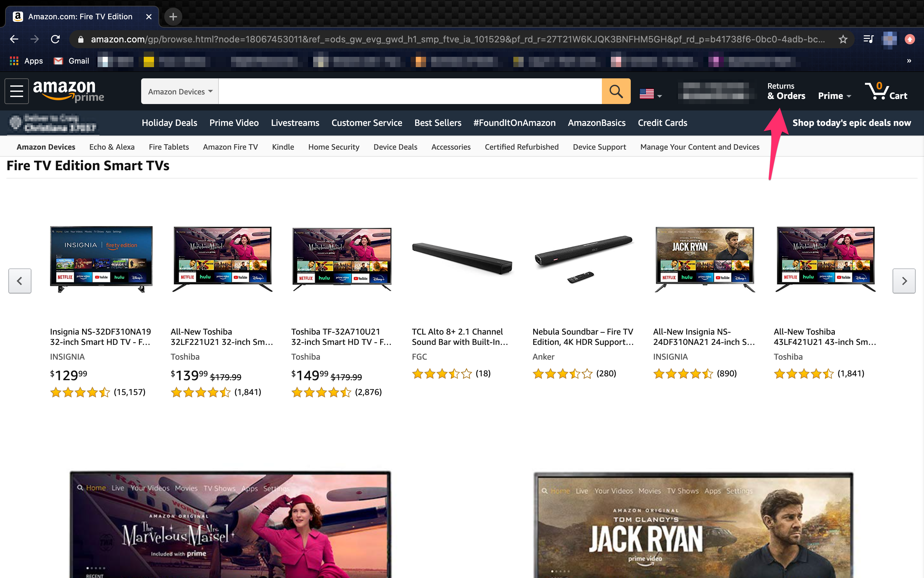Open Holiday Deals nav link
924x578 pixels.
point(169,123)
